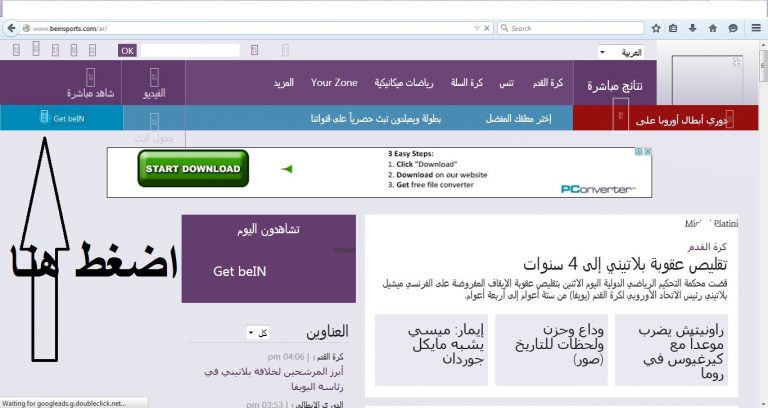Viewport: 768px width, 408px height.
Task: Select رياضات ميكانيكية menu item
Action: (404, 83)
